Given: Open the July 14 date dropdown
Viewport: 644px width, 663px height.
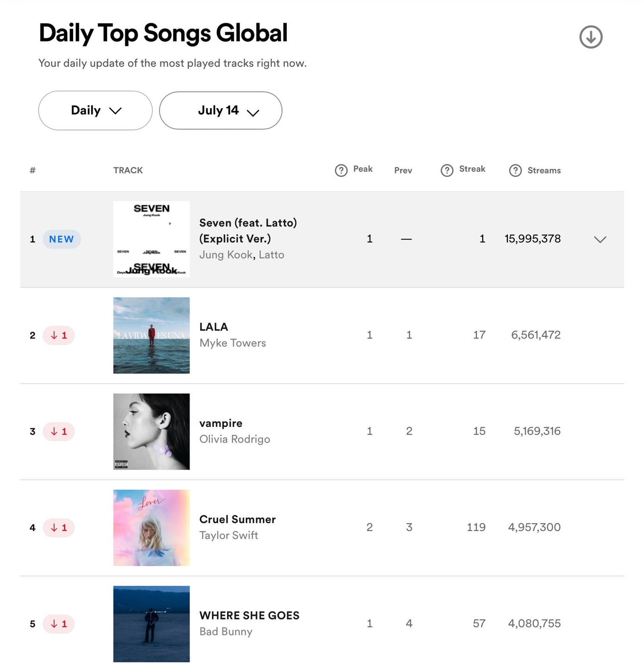Looking at the screenshot, I should [x=221, y=110].
